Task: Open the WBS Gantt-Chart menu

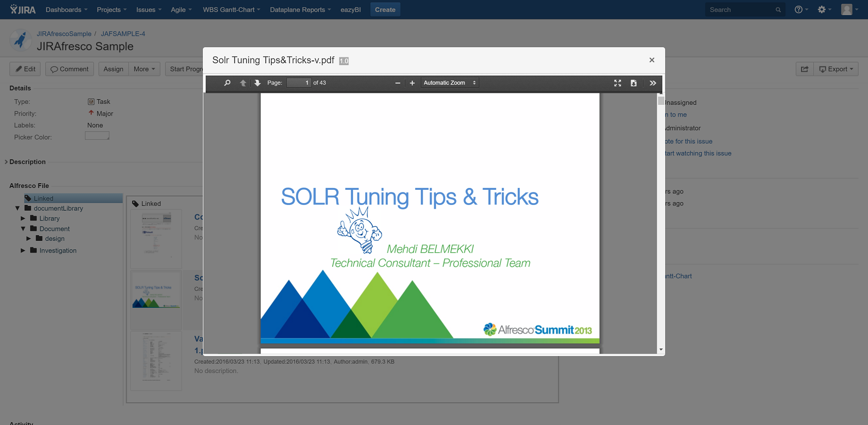Action: 232,9
